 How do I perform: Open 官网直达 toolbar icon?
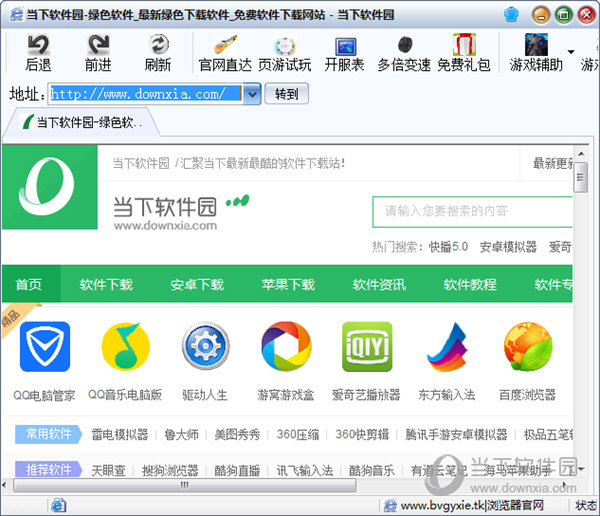[x=225, y=44]
